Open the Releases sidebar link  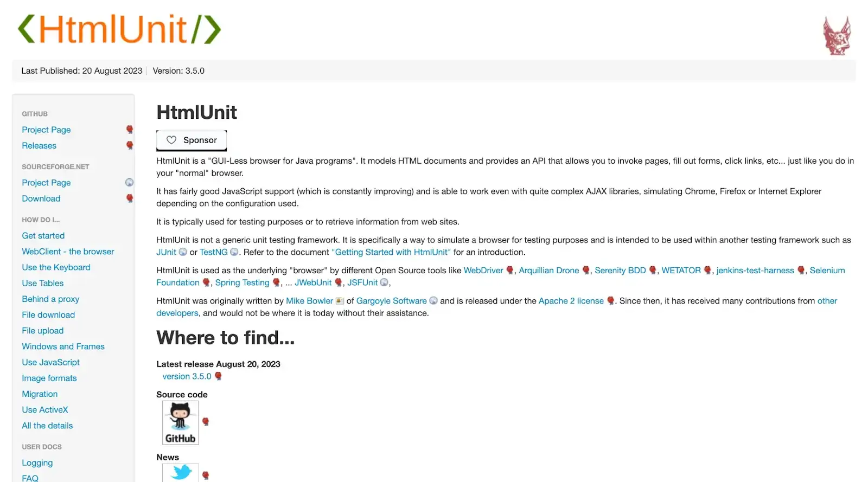[x=39, y=145]
